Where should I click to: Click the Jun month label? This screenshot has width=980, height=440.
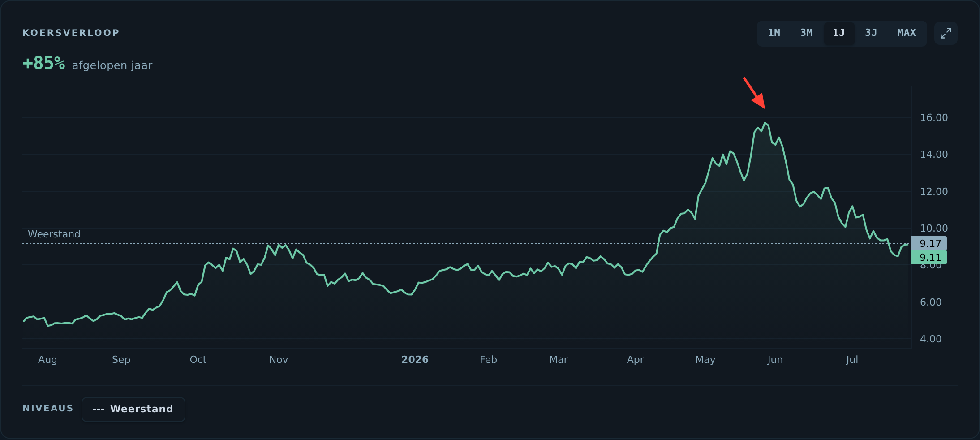click(x=775, y=359)
